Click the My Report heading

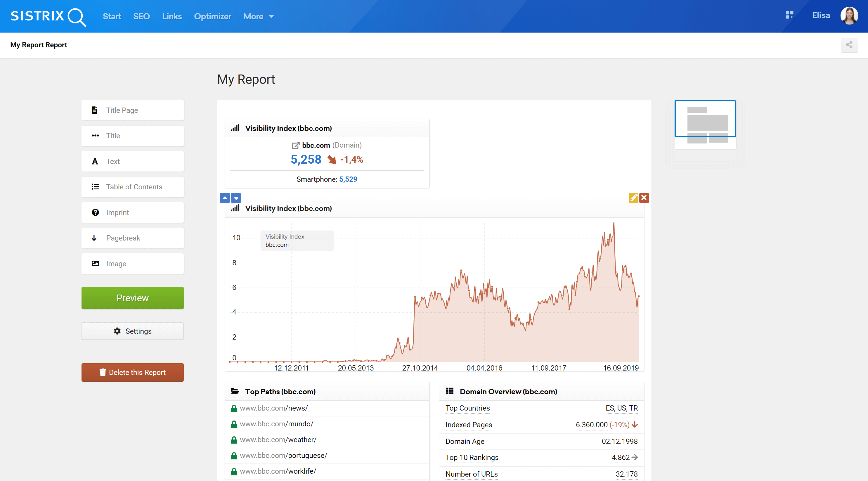tap(246, 79)
